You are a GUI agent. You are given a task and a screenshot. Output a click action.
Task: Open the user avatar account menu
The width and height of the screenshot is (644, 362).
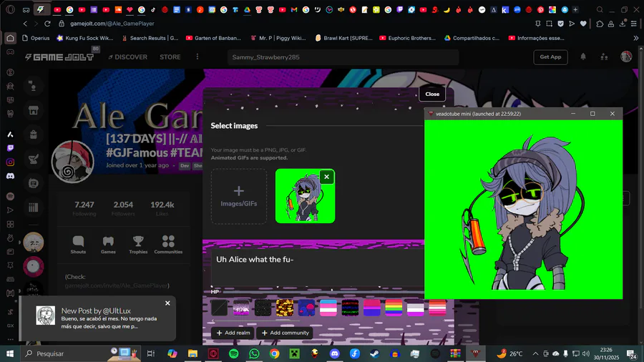click(626, 57)
